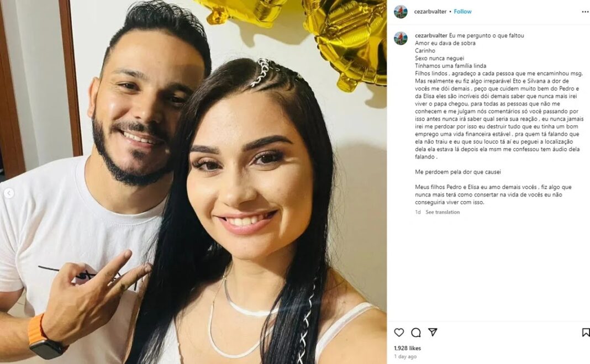Follow the cezarbvalter account

point(462,12)
